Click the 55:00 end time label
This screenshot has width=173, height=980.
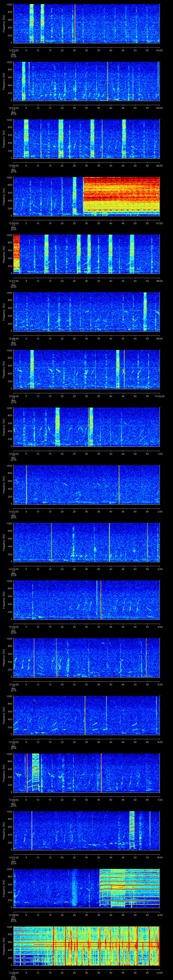[159, 108]
